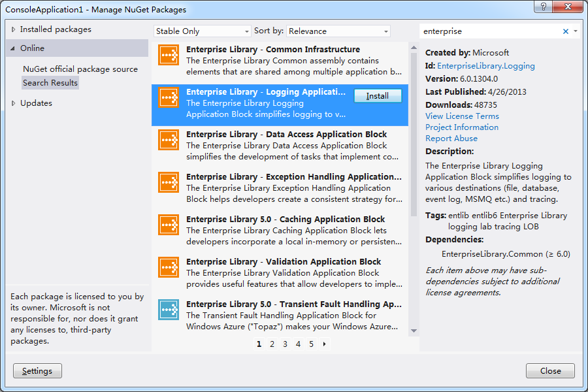Image resolution: width=588 pixels, height=392 pixels.
Task: Select results page 1
Action: point(259,344)
